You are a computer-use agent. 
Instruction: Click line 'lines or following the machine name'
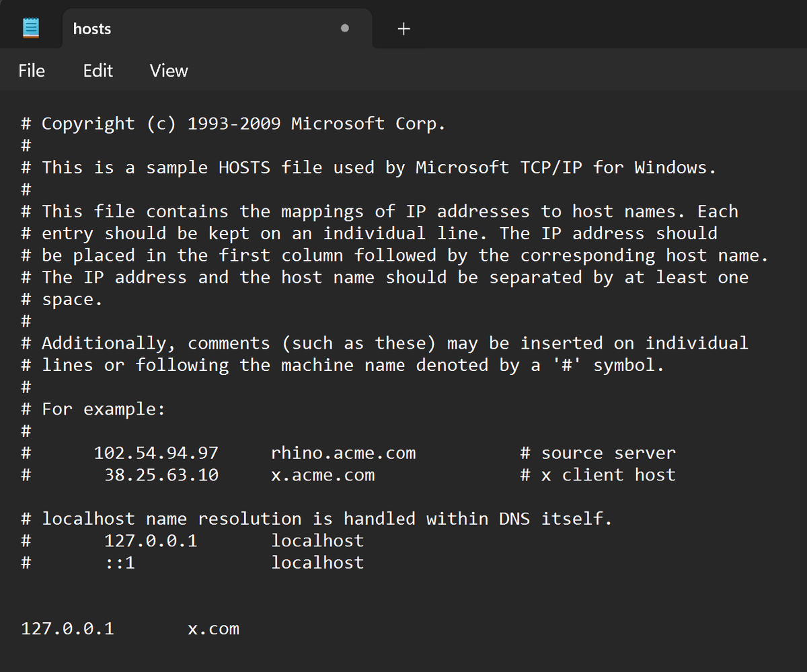pyautogui.click(x=343, y=366)
